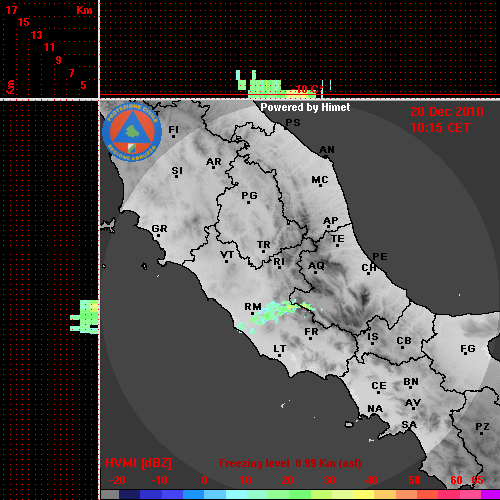Click the CE city label

pos(379,386)
